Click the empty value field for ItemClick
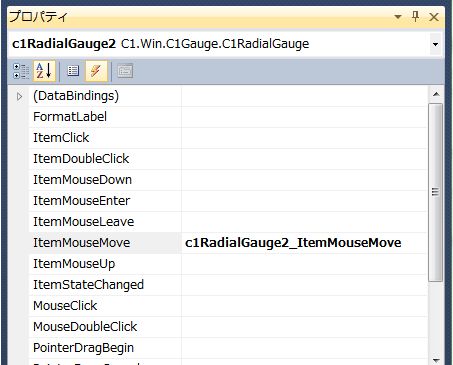The height and width of the screenshot is (365, 453). point(304,138)
